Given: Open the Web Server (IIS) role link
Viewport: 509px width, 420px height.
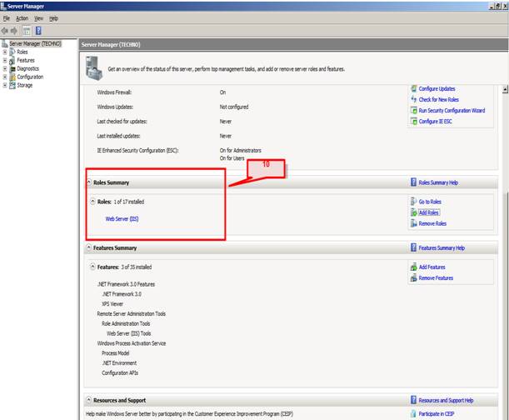Looking at the screenshot, I should coord(122,218).
